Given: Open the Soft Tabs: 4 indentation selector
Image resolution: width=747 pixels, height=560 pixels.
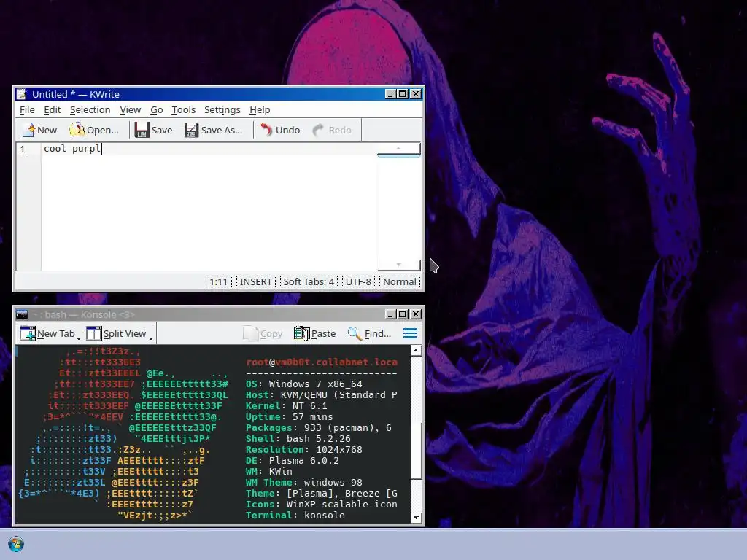Looking at the screenshot, I should (x=309, y=282).
